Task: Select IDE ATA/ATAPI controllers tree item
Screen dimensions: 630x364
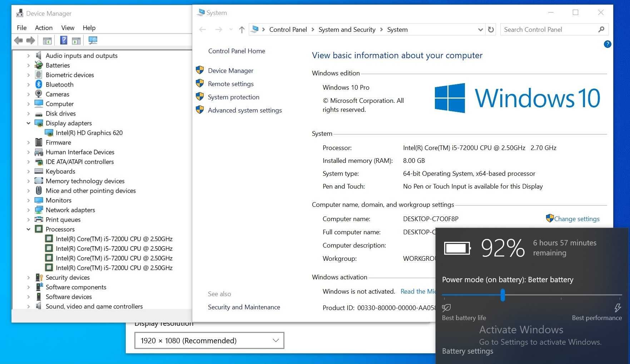Action: coord(80,161)
